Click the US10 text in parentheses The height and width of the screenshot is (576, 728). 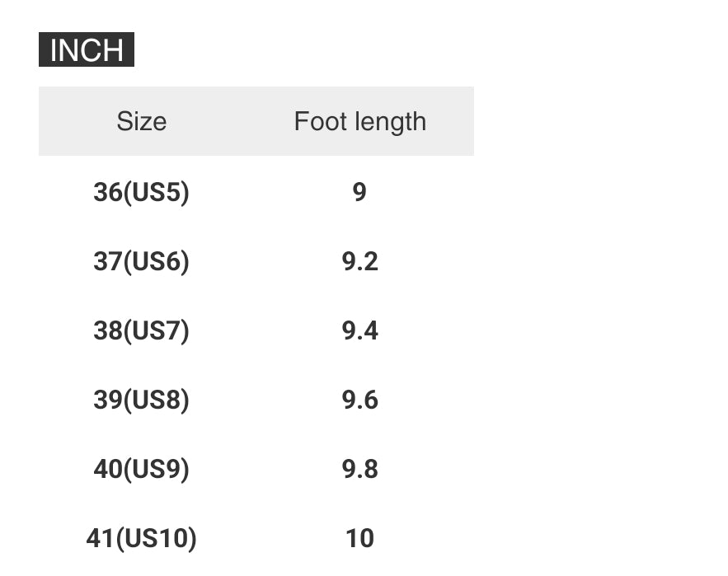tap(156, 538)
